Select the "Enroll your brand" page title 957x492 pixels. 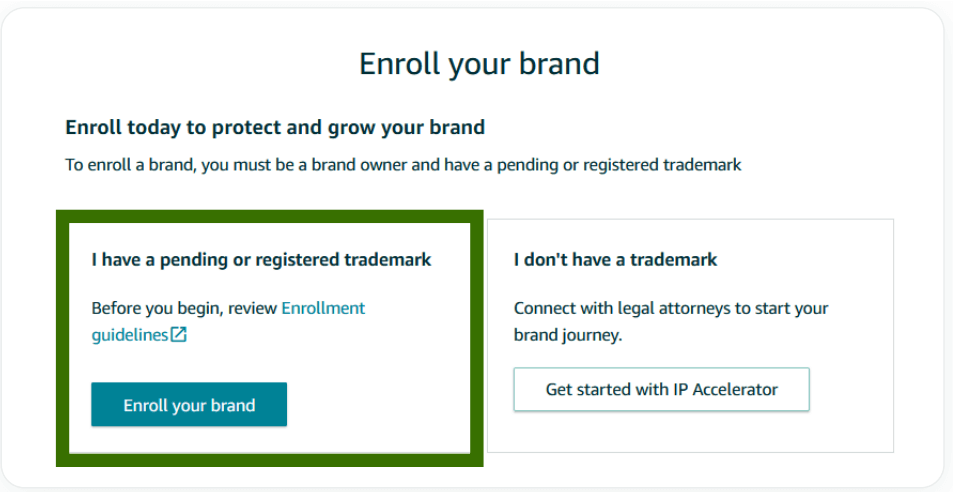(x=479, y=63)
